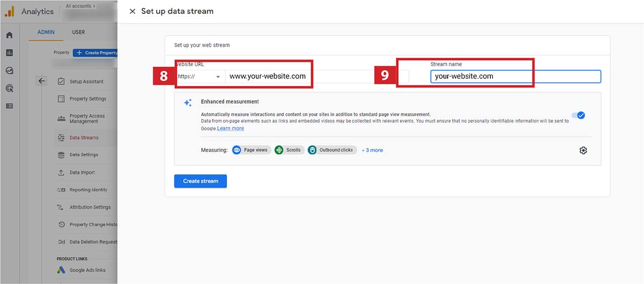Click the + 3 more link
Image resolution: width=644 pixels, height=284 pixels.
coord(372,150)
